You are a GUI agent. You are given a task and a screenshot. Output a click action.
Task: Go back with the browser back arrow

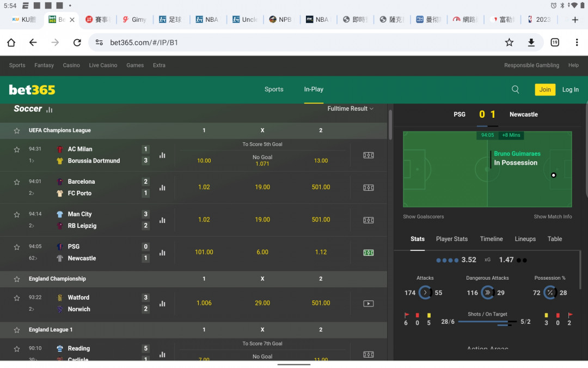point(33,43)
